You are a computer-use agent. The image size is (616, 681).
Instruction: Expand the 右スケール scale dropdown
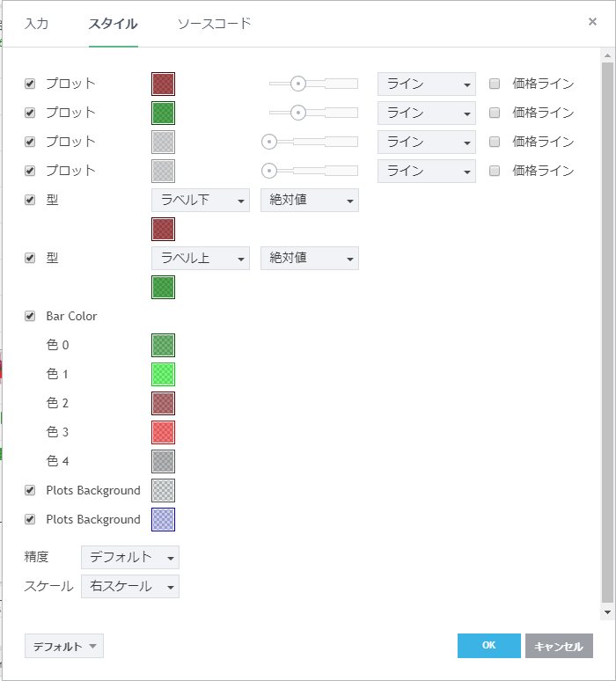pyautogui.click(x=129, y=586)
